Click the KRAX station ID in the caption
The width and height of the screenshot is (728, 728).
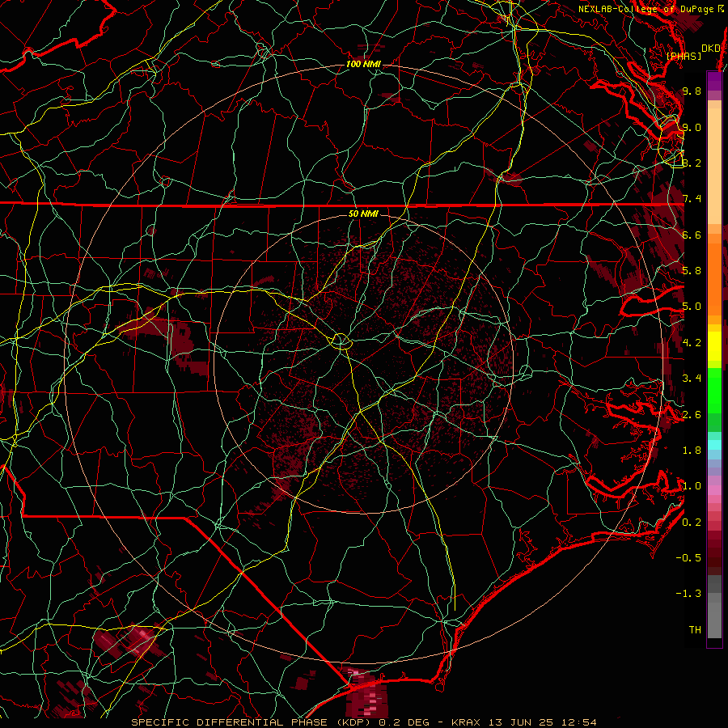click(467, 722)
